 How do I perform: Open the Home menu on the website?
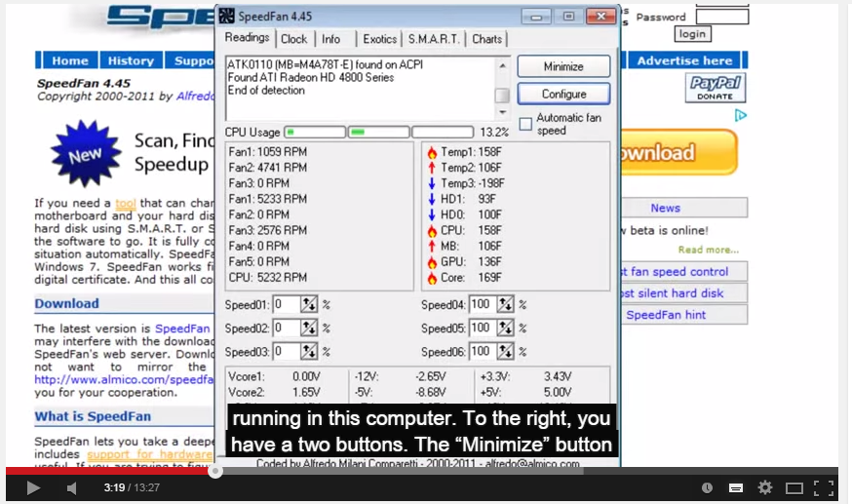(x=70, y=60)
